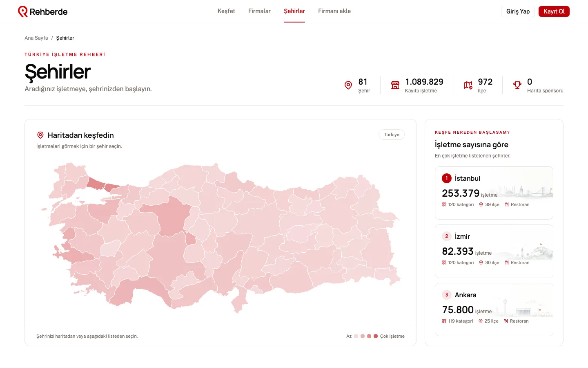The image size is (588, 368).
Task: Click the restaurant icon on the İzmir card
Action: coord(507,263)
